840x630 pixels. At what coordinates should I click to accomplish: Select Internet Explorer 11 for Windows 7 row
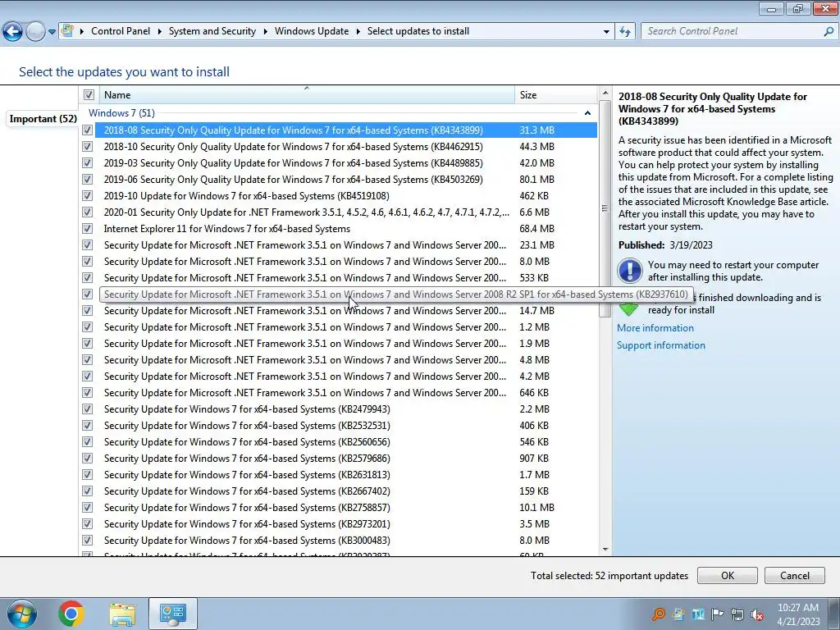click(346, 229)
